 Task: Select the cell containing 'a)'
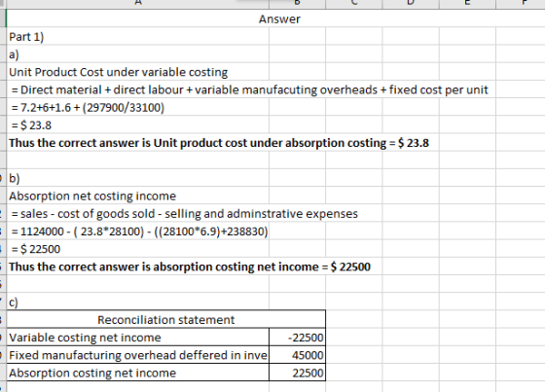137,54
